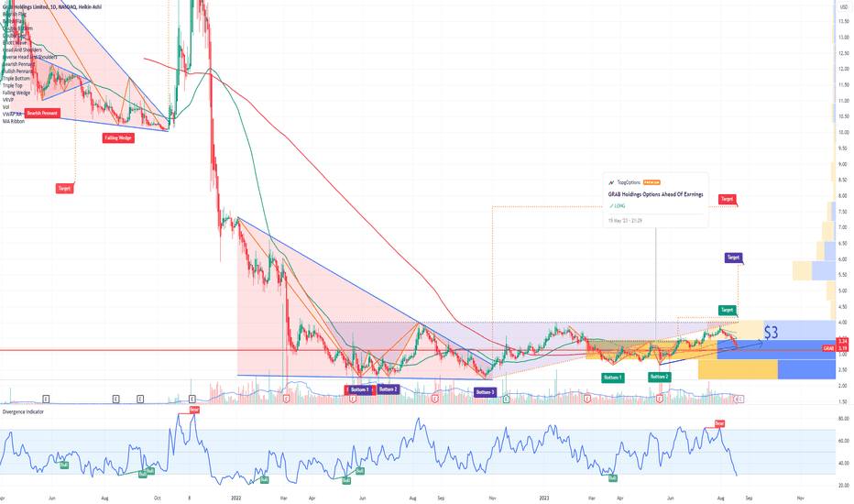The height and width of the screenshot is (504, 854).
Task: Click the purple Bottom 2 label
Action: 389,389
